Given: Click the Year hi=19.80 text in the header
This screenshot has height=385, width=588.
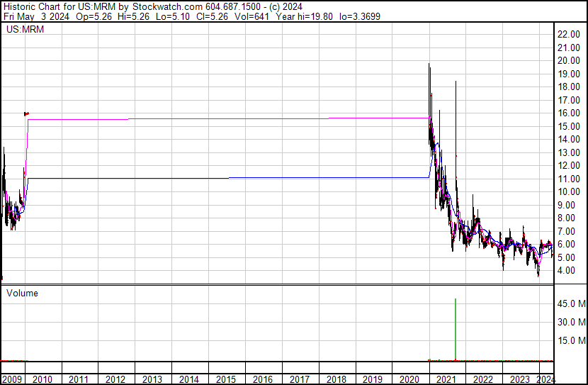Looking at the screenshot, I should 304,16.
